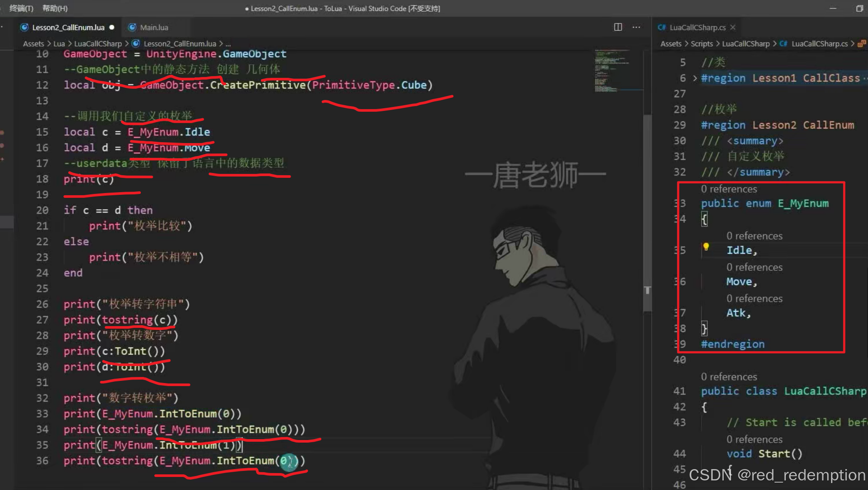Screen dimensions: 868x490
Task: Click print(tostring(c)) line
Action: click(x=120, y=320)
